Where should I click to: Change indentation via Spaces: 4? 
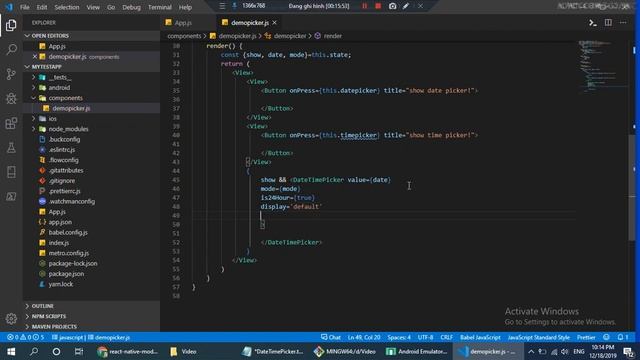coord(399,337)
